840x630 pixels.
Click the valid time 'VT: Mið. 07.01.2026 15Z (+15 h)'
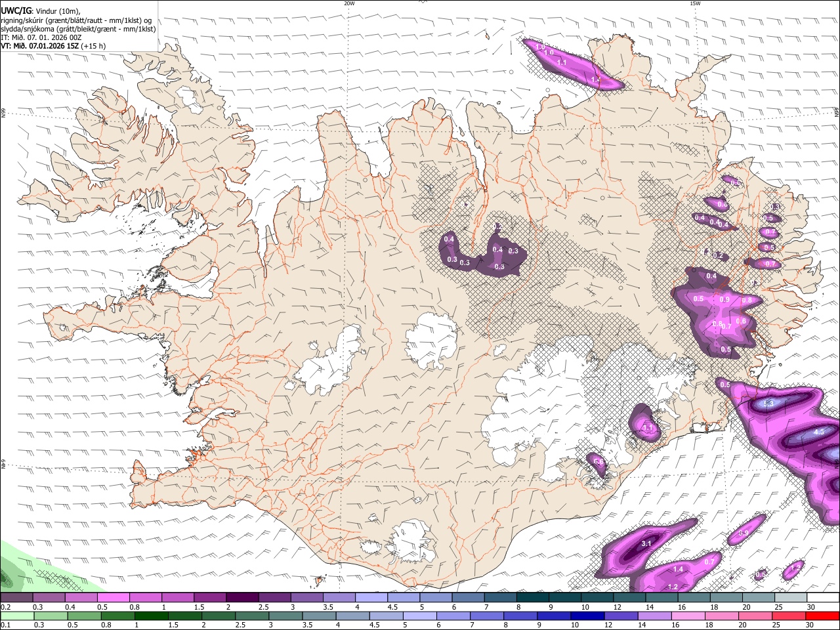point(53,46)
